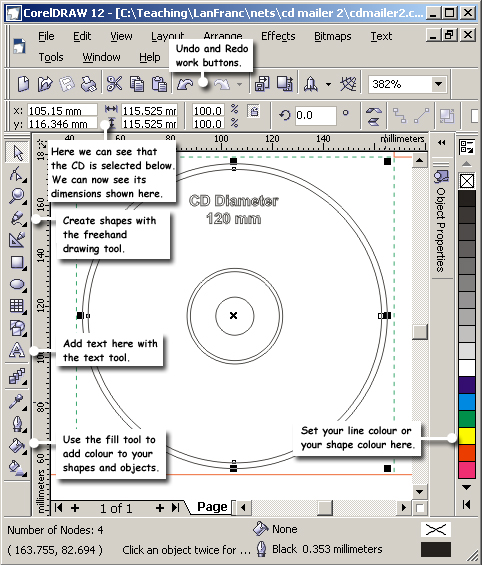Select the Basic Shapes tool
The image size is (482, 565).
[17, 328]
